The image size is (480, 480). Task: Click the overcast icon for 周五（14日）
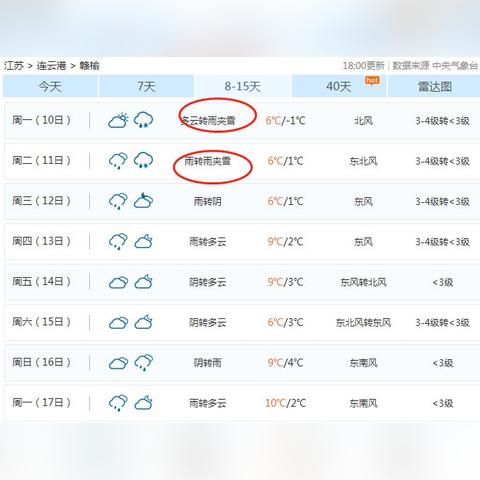click(x=118, y=282)
